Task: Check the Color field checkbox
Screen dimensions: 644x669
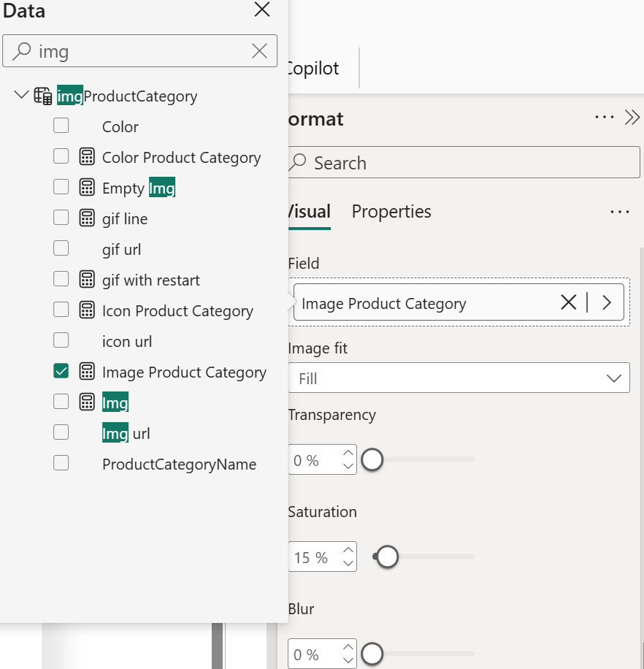Action: click(x=61, y=126)
